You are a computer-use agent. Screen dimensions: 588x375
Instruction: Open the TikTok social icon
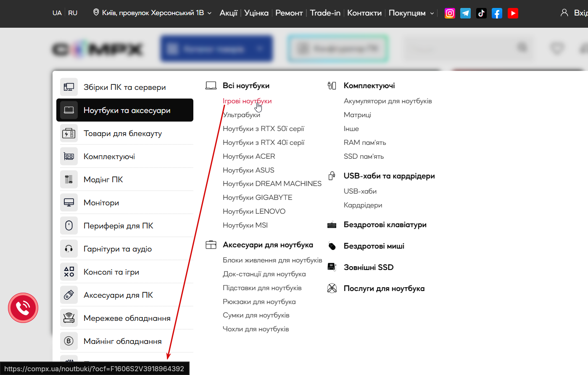coord(481,13)
